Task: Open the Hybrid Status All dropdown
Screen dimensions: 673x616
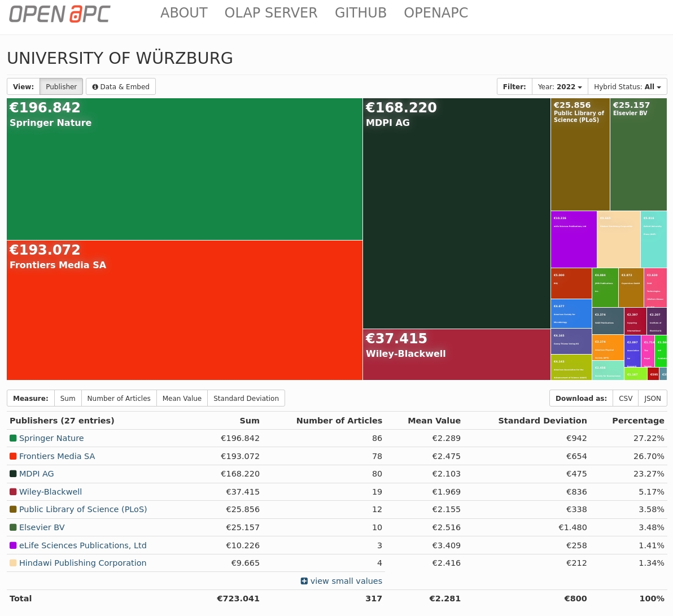Action: [627, 87]
